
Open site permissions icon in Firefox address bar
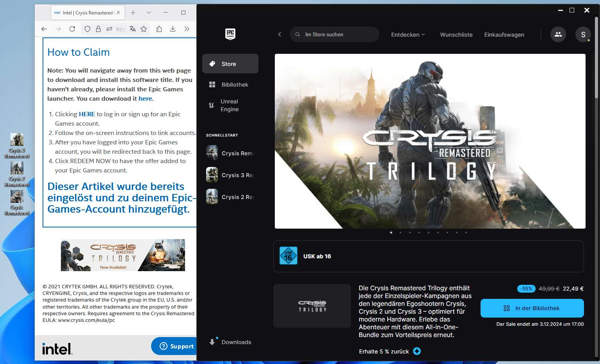click(109, 29)
